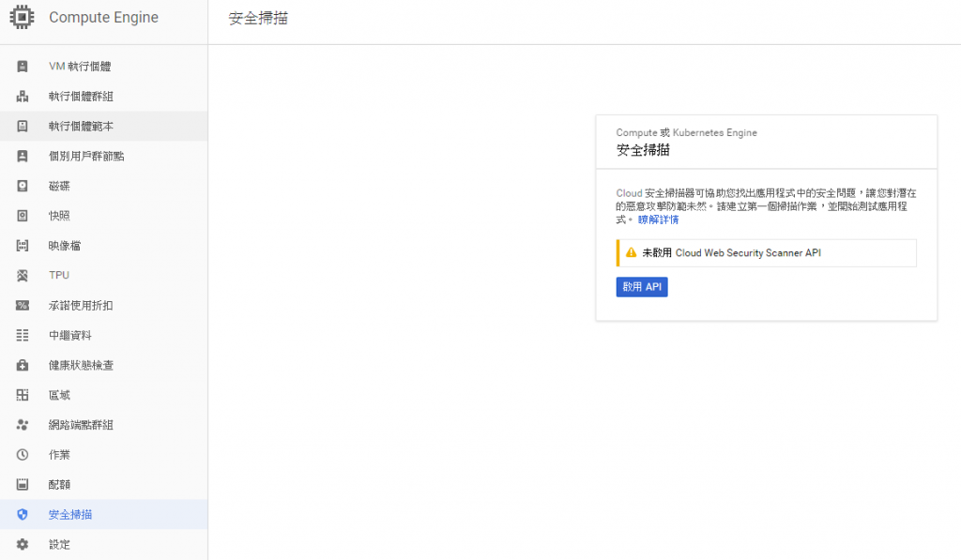
Task: Click the 映像檔 image icon
Action: tap(23, 246)
